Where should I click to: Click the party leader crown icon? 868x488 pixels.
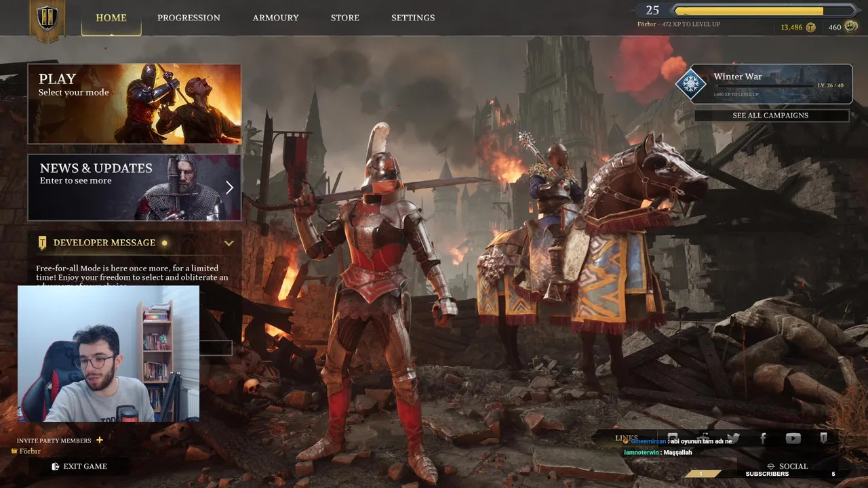click(14, 451)
